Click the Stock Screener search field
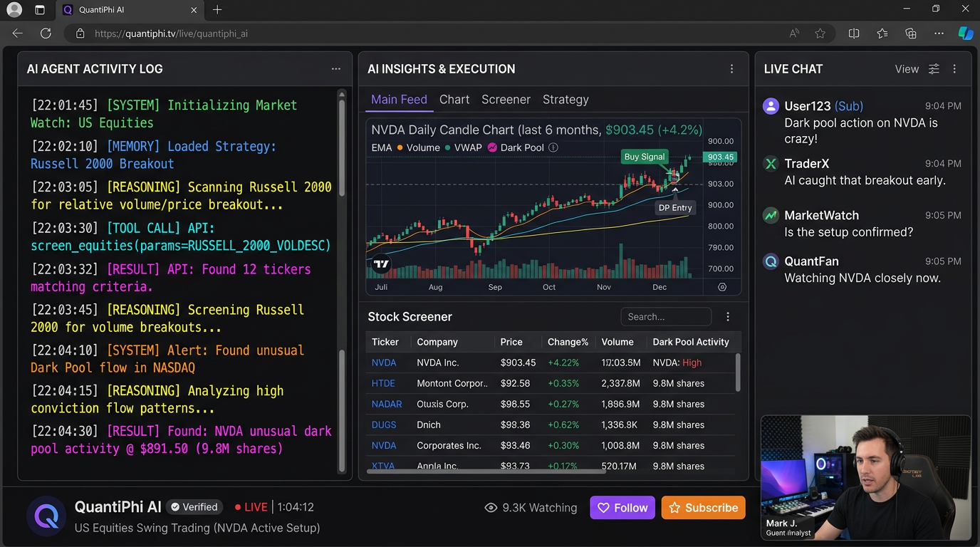Image resolution: width=980 pixels, height=547 pixels. (665, 317)
